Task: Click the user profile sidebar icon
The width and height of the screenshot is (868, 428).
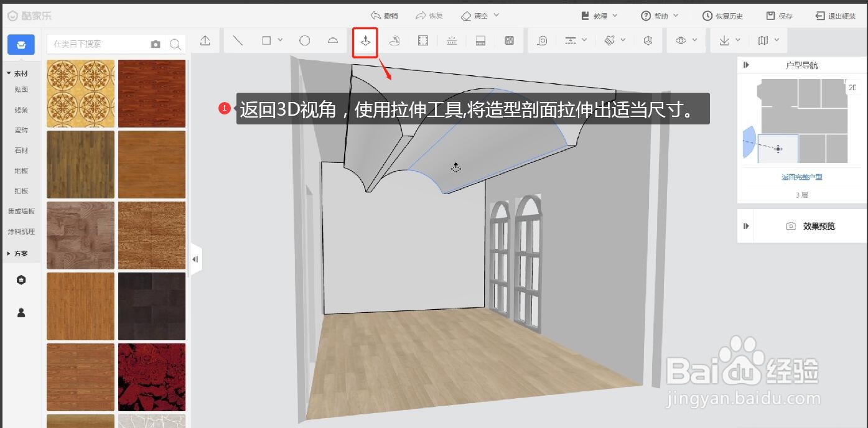Action: 21,313
